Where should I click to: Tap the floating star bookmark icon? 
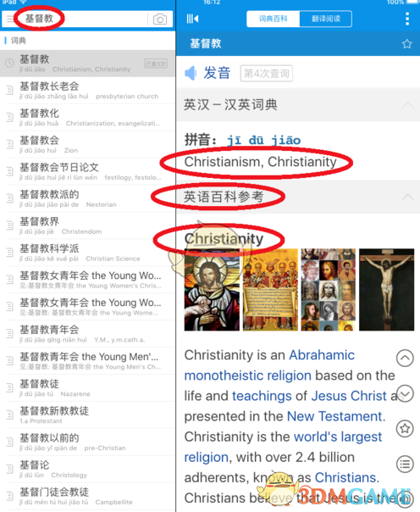[405, 428]
